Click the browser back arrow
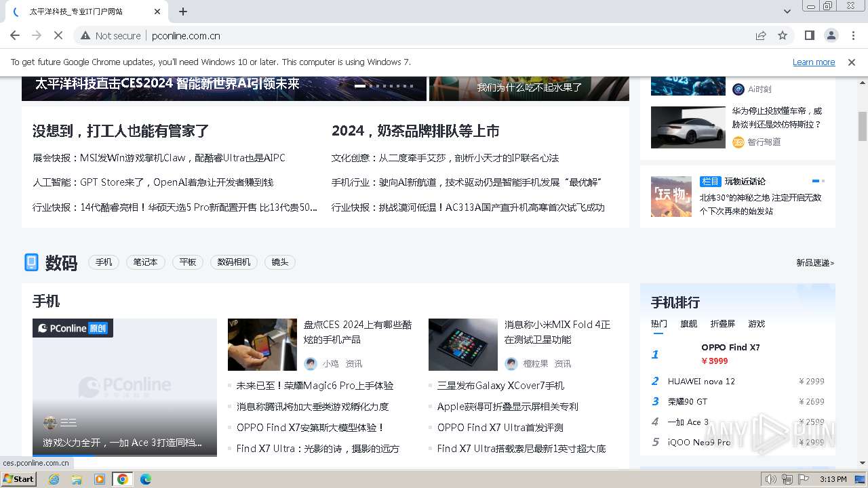 pyautogui.click(x=15, y=35)
